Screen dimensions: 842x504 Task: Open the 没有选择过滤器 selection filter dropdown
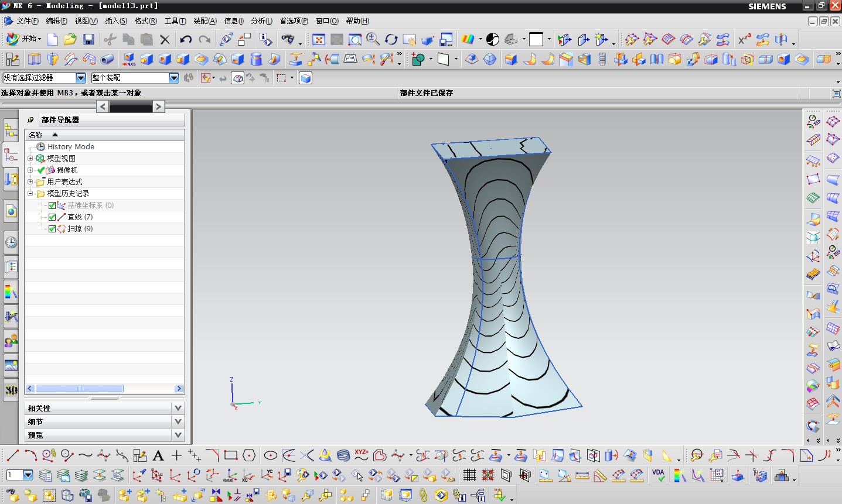click(81, 78)
